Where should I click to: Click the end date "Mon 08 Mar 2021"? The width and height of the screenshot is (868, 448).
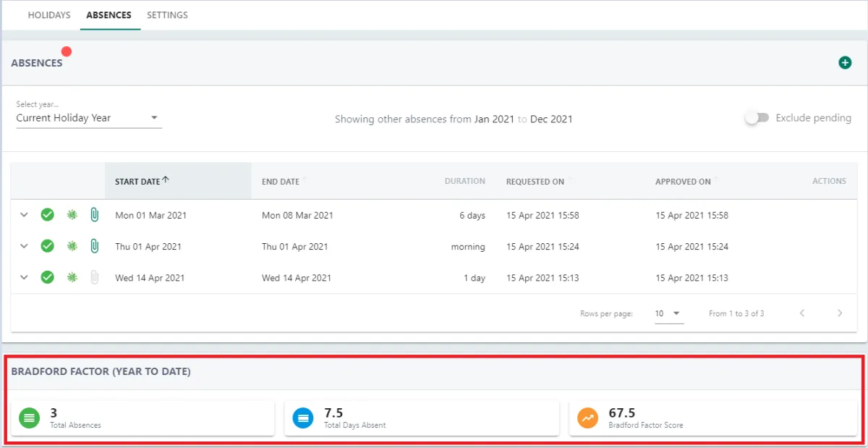(x=297, y=216)
